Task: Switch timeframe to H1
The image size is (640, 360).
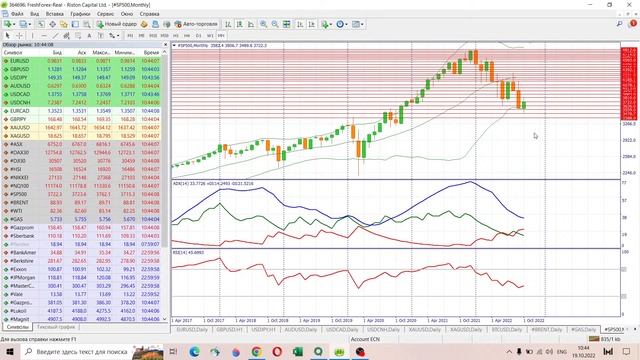Action: 176,36
